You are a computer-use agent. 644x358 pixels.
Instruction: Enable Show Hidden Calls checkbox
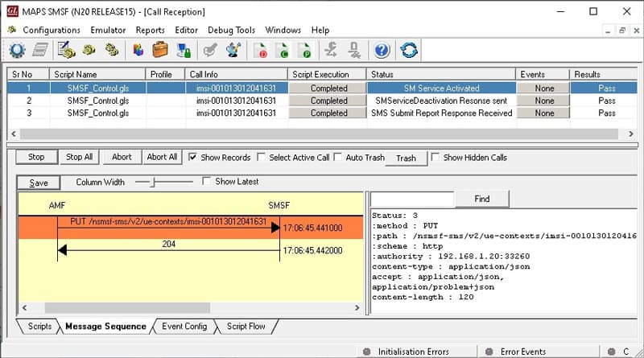coord(435,157)
